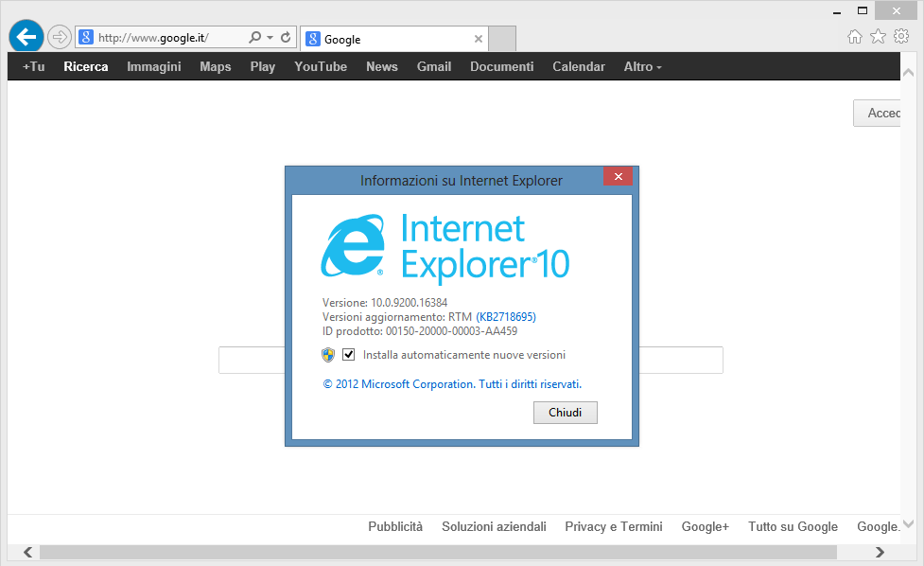Screen dimensions: 924x566
Task: Expand the Altro dropdown menu
Action: 643,66
